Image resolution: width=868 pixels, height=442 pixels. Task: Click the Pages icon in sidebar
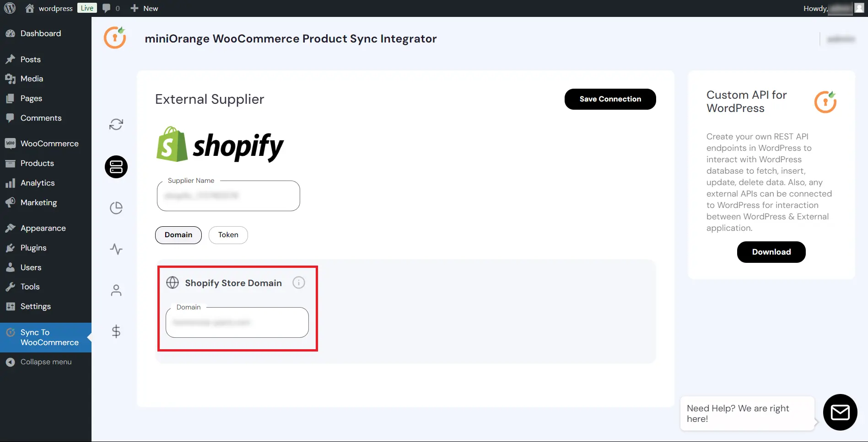(10, 98)
